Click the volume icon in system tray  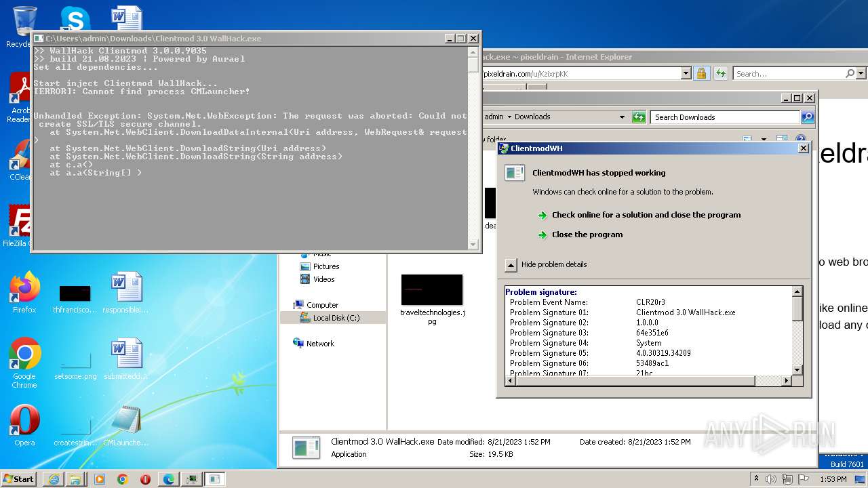(x=771, y=479)
